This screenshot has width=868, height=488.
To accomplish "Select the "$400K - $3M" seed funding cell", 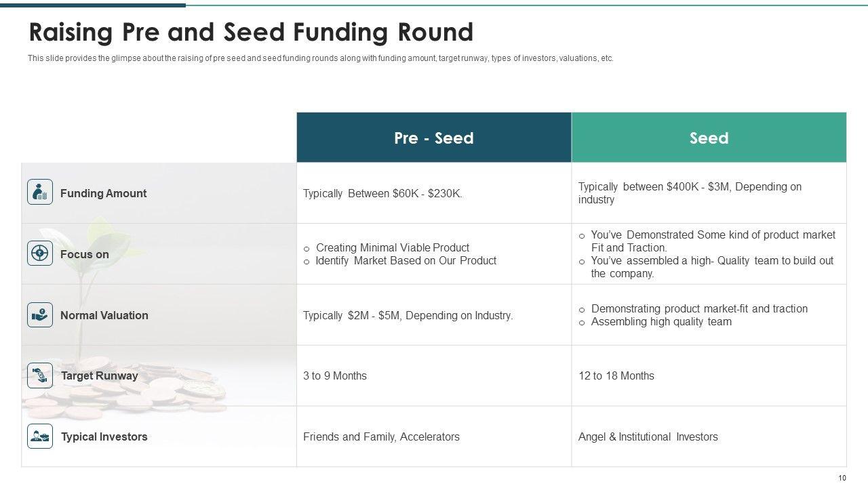I will 690,193.
